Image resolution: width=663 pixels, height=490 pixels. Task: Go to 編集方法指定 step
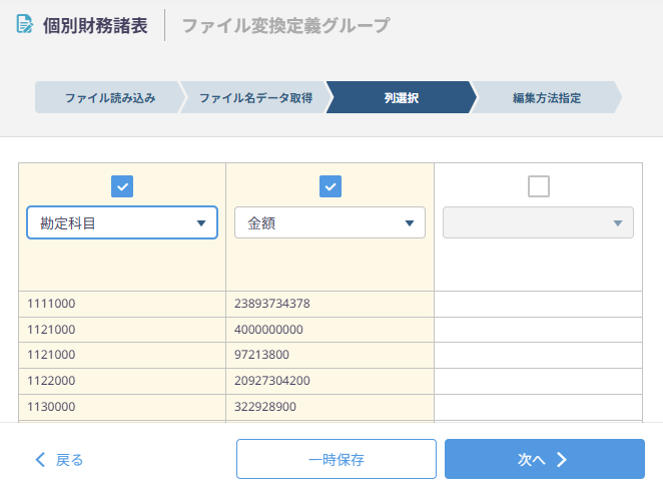[x=547, y=97]
